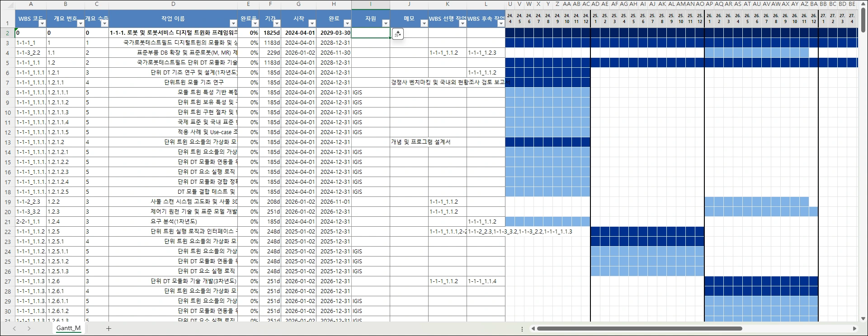Viewport: 868px width, 336px height.
Task: Click the '2029-03-30' end date cell
Action: point(334,33)
